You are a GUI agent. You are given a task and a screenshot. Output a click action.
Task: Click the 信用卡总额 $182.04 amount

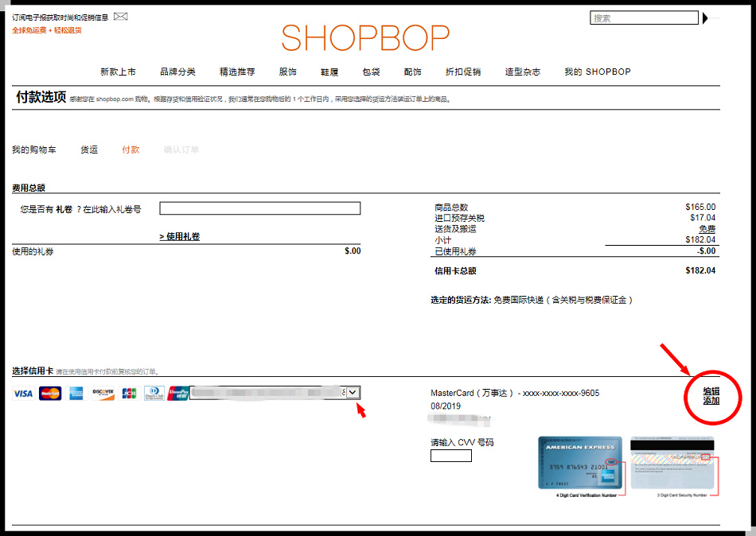coord(700,271)
